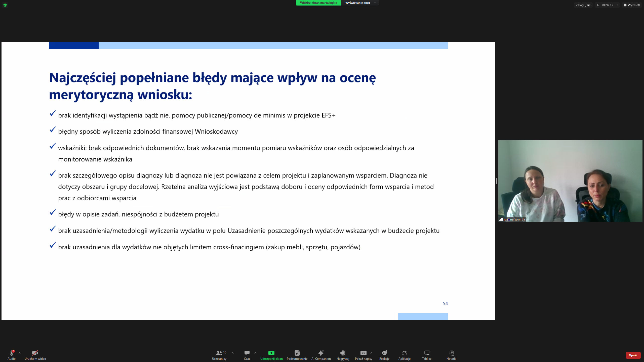The image size is (644, 362).
Task: Expand the arrow next to Uczestnicy
Action: (233, 353)
